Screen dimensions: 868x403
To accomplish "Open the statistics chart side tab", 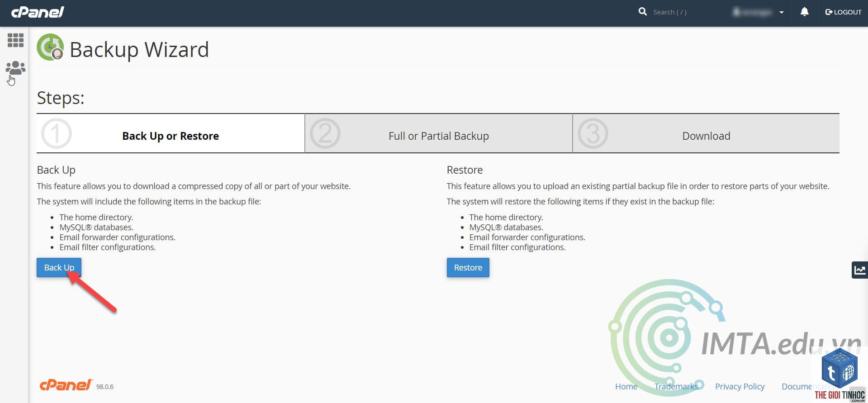I will (859, 270).
